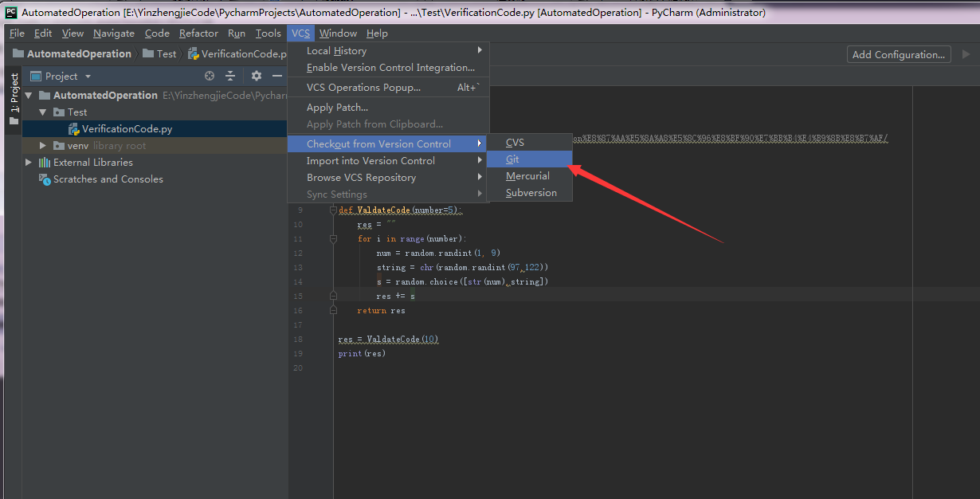This screenshot has height=499, width=980.
Task: Click the fold end marker at line 16
Action: 334,311
